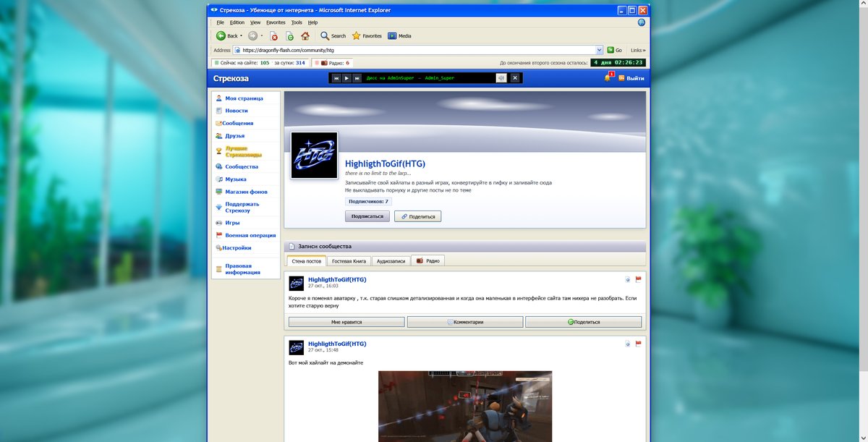Open Моя страница in sidebar
This screenshot has width=868, height=442.
(x=245, y=98)
